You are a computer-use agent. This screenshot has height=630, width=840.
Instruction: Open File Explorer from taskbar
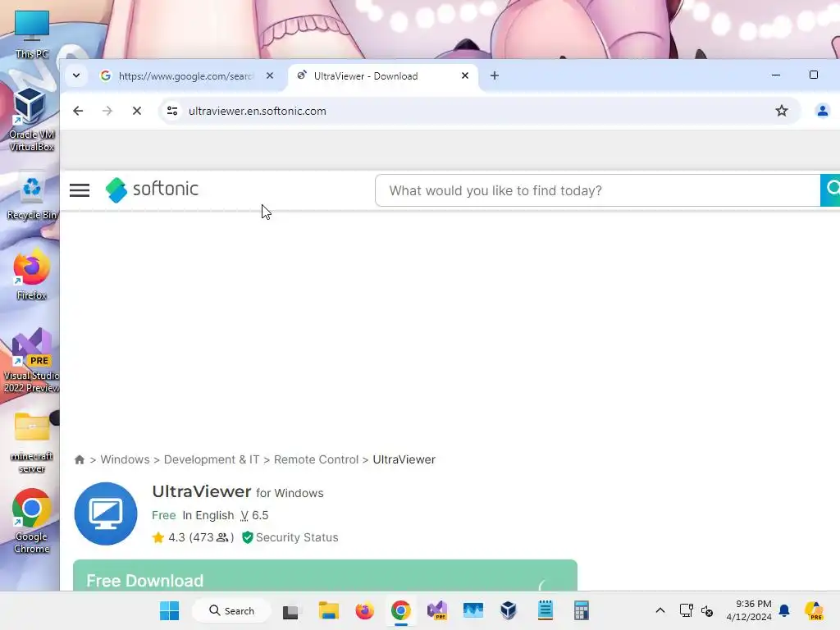point(328,610)
